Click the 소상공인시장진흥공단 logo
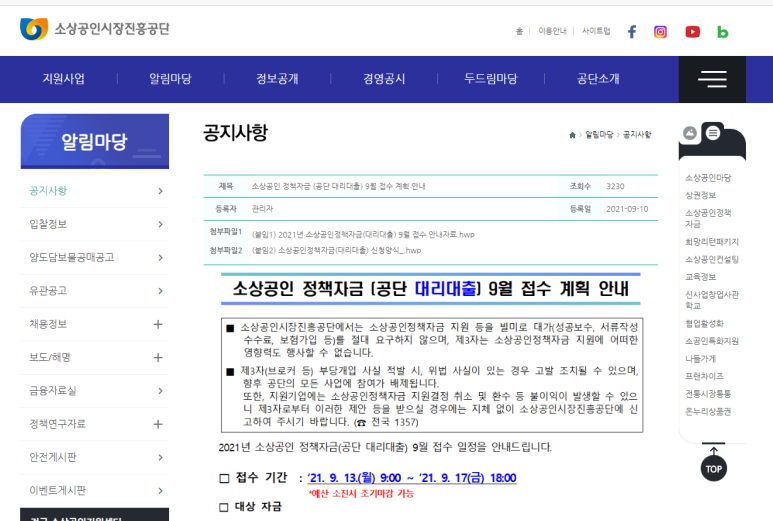The width and height of the screenshot is (773, 521). coord(95,29)
